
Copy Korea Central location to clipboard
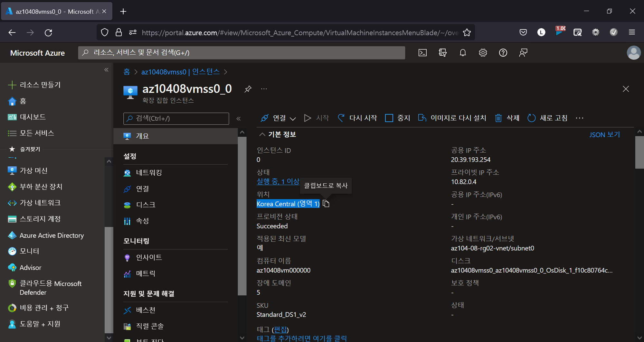326,204
